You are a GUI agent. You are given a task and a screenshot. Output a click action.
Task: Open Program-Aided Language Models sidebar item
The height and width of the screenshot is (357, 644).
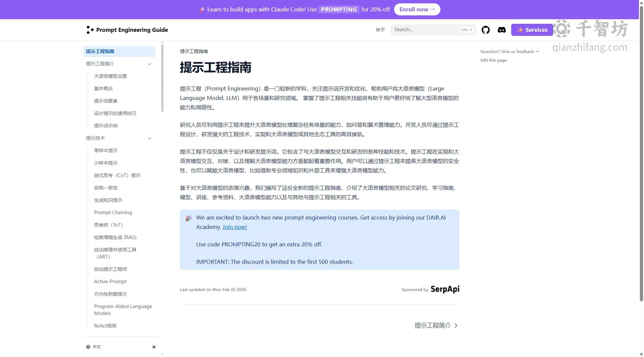[123, 310]
